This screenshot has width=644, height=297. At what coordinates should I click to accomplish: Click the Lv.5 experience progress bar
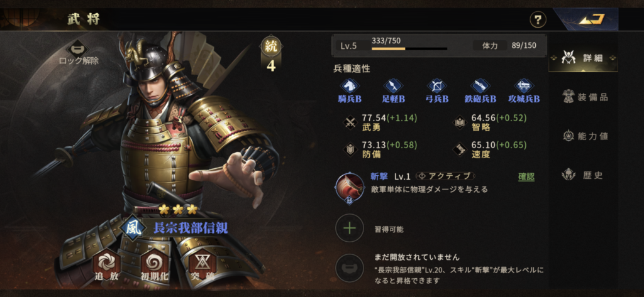[409, 49]
